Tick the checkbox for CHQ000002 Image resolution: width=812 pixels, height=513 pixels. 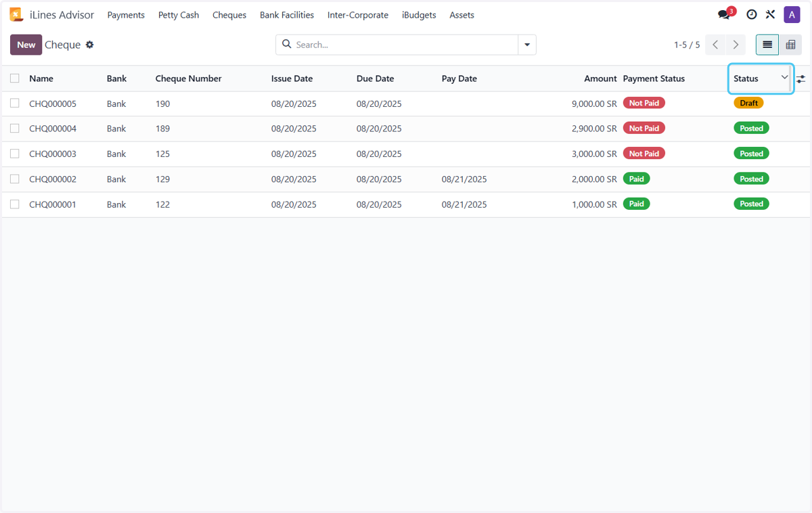tap(15, 179)
